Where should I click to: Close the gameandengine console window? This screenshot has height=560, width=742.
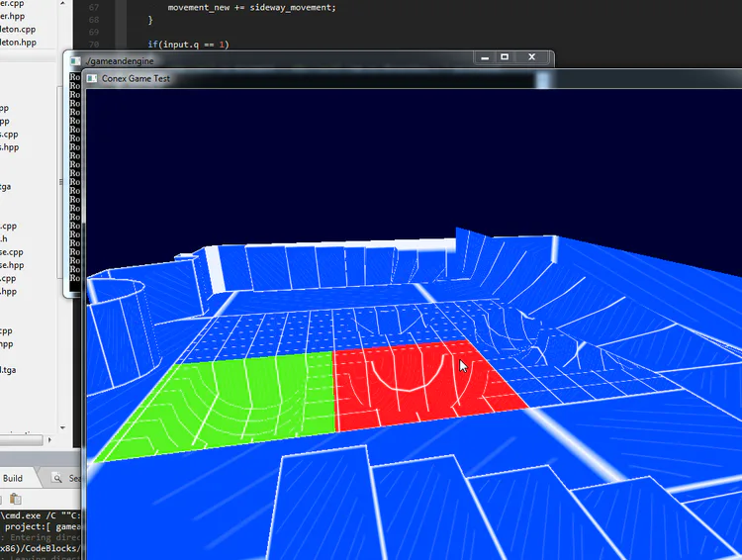(x=532, y=57)
